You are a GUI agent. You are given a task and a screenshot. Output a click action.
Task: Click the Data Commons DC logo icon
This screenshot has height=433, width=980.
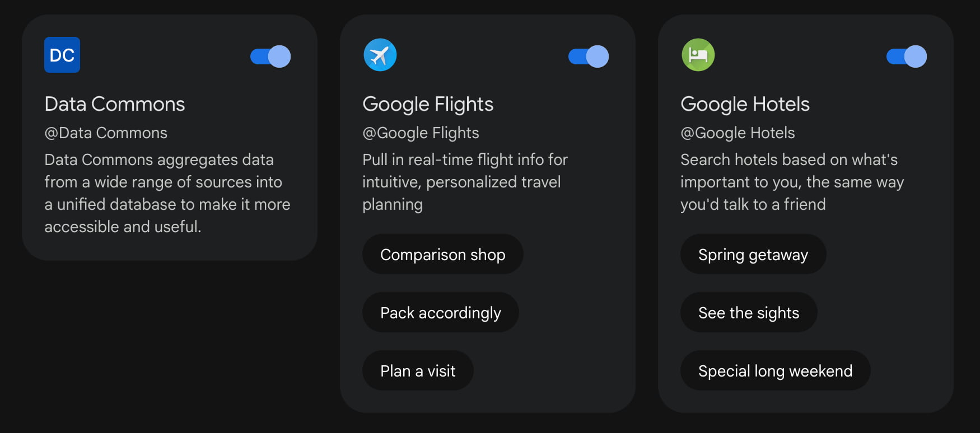tap(62, 55)
